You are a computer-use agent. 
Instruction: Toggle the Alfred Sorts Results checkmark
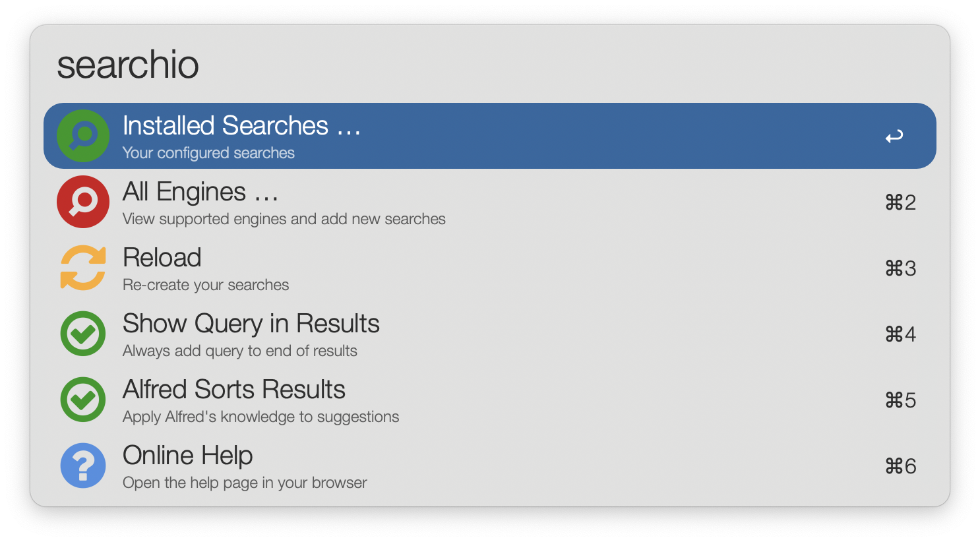coord(83,400)
